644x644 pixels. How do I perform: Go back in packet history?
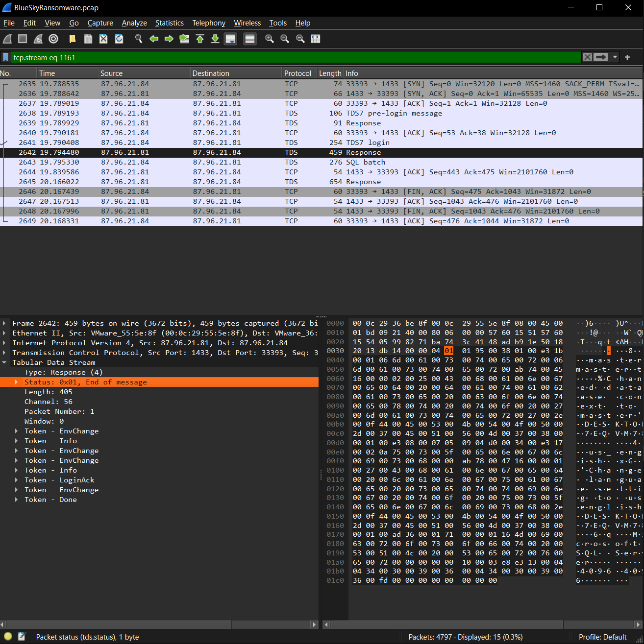pos(154,39)
